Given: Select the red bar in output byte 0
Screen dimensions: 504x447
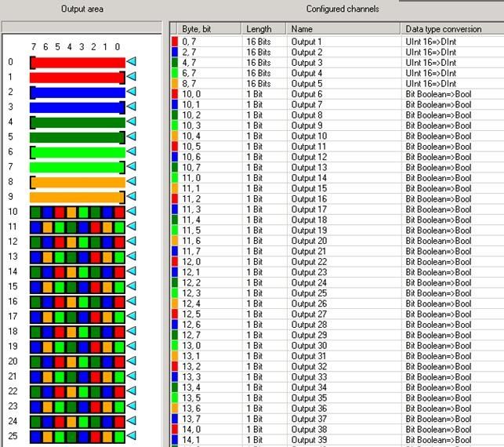Looking at the screenshot, I should [78, 63].
